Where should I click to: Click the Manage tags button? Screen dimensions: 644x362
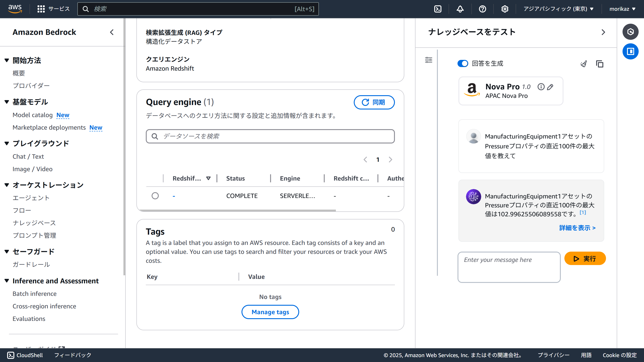tap(270, 312)
